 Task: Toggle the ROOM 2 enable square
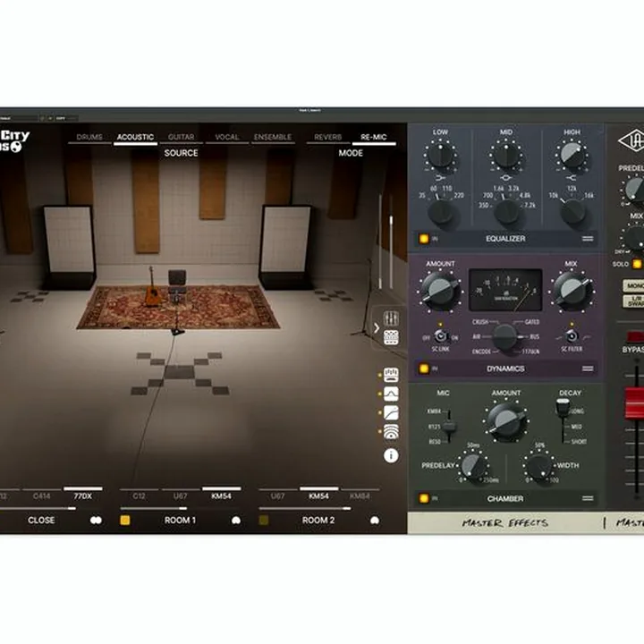click(264, 521)
